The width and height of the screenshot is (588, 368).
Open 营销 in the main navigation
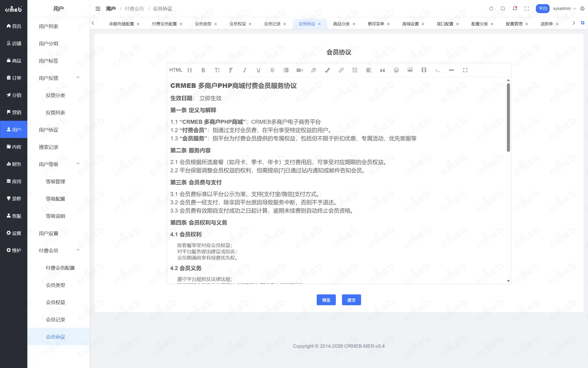point(14,112)
